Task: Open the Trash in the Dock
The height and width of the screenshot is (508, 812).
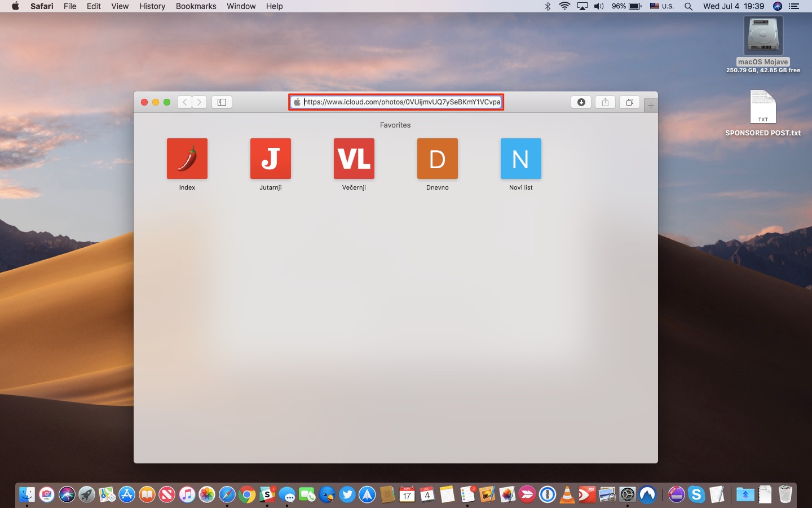Action: [785, 494]
